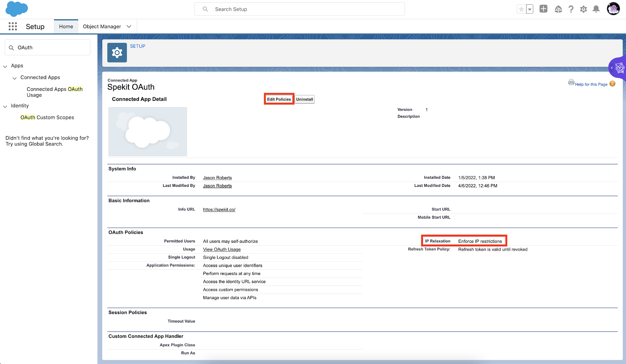Open the https://spekit.co/ Info URL
The height and width of the screenshot is (364, 626).
[x=219, y=210]
